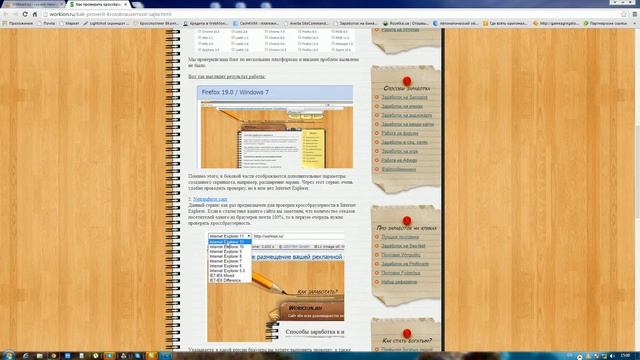Click 'Вот так выглядит результат работы' underlined text
640x360 pixels.
click(227, 76)
